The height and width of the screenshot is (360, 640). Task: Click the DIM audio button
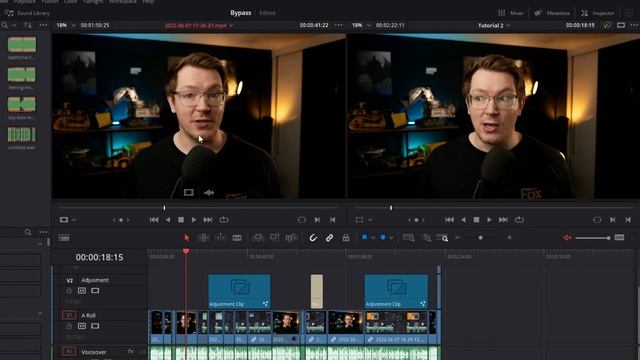[x=619, y=238]
